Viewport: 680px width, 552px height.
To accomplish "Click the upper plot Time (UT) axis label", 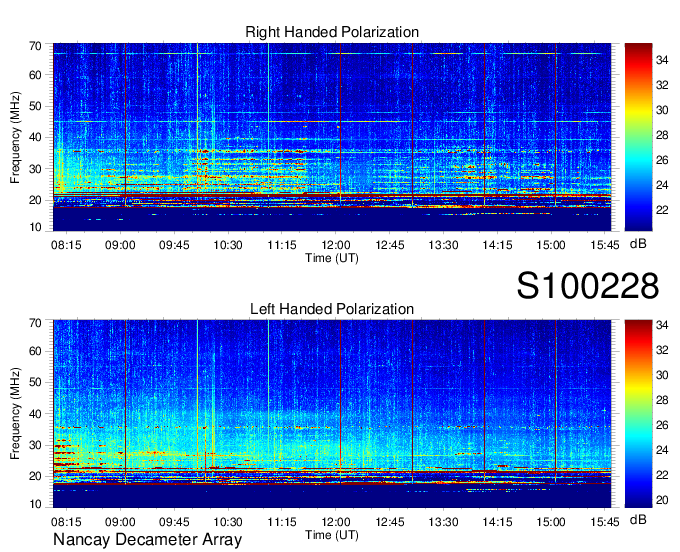I will (332, 258).
